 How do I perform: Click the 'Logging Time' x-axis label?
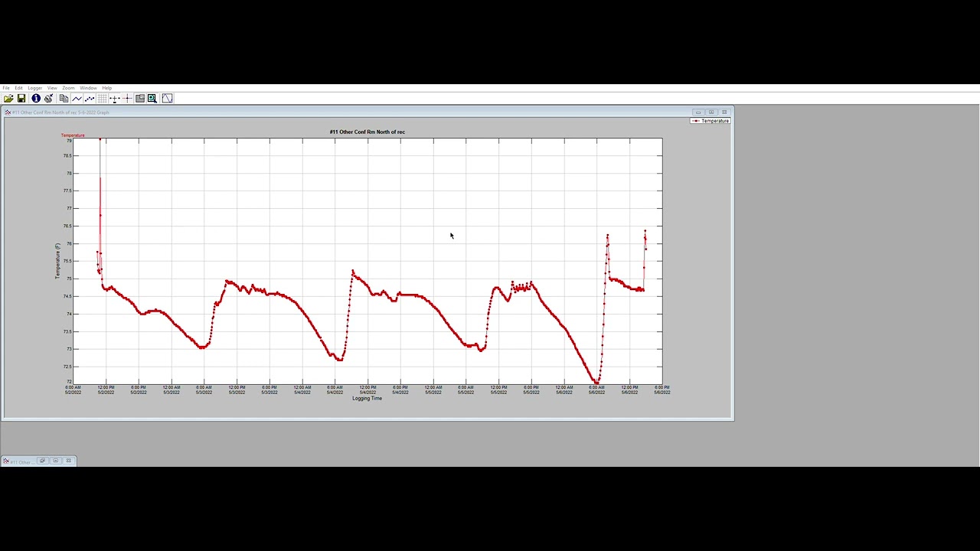pyautogui.click(x=367, y=398)
